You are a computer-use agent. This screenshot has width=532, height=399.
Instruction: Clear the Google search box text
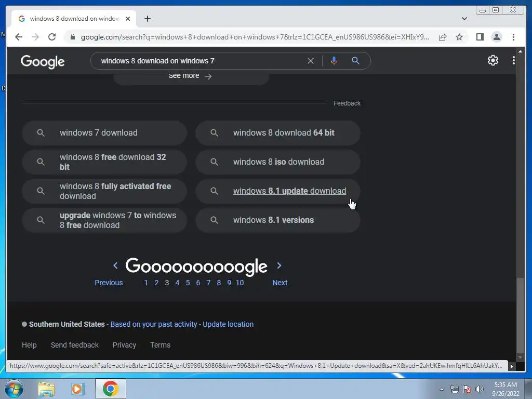[x=311, y=61]
